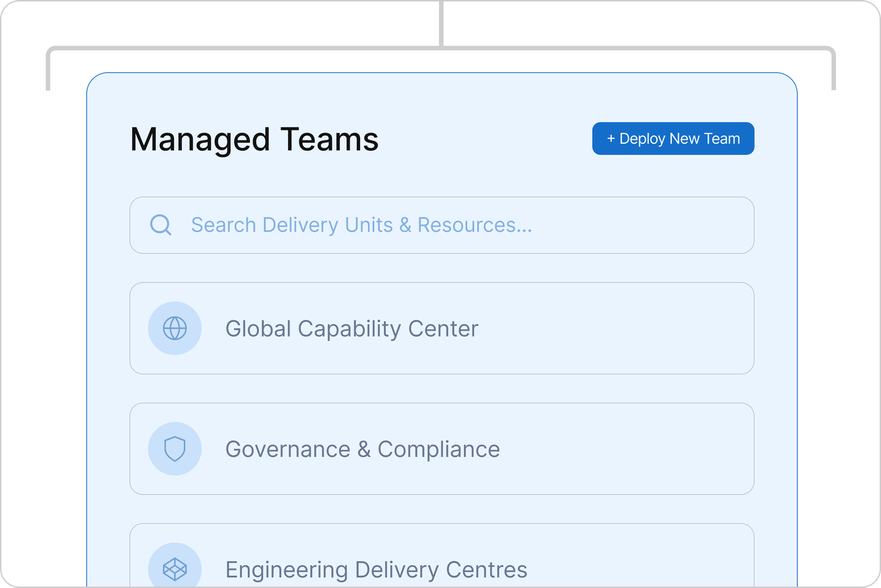
Task: Click the magnifying glass search icon
Action: point(161,225)
